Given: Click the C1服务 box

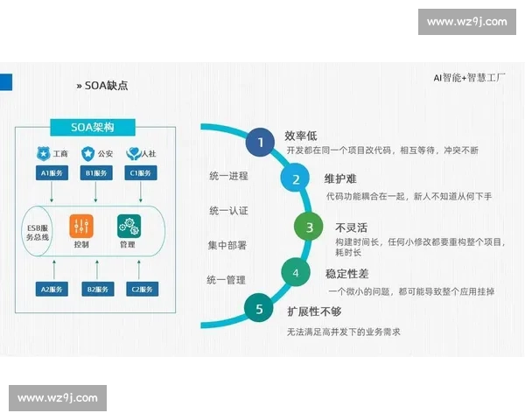Looking at the screenshot, I should [x=141, y=173].
